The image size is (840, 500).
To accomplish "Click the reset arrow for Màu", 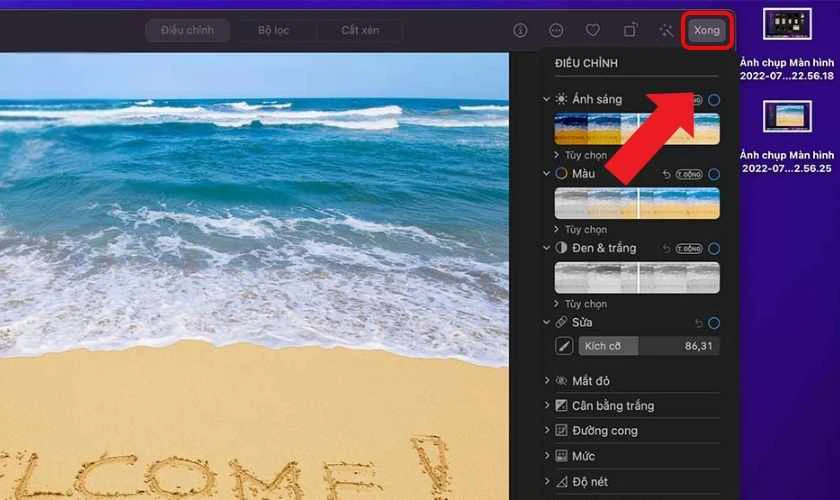I will pos(666,174).
